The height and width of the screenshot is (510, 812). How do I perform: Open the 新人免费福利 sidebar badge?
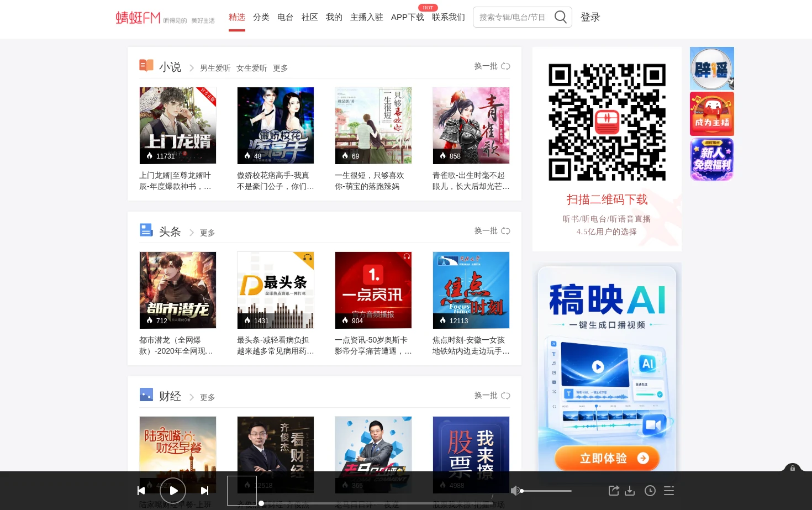712,160
